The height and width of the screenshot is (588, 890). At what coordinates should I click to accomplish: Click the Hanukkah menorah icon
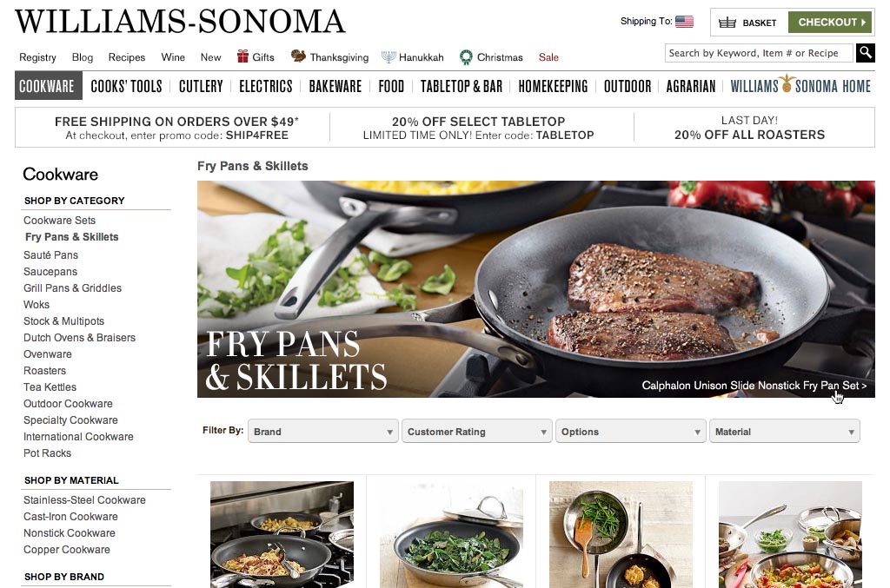click(x=389, y=56)
